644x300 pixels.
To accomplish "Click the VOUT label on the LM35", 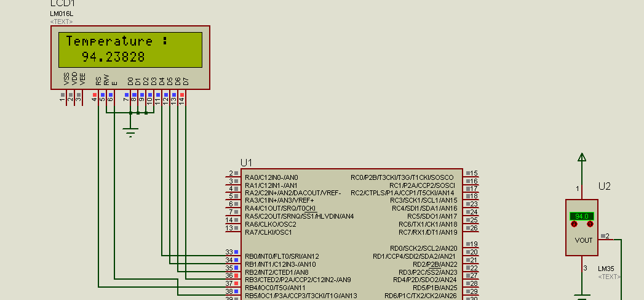I will point(584,240).
